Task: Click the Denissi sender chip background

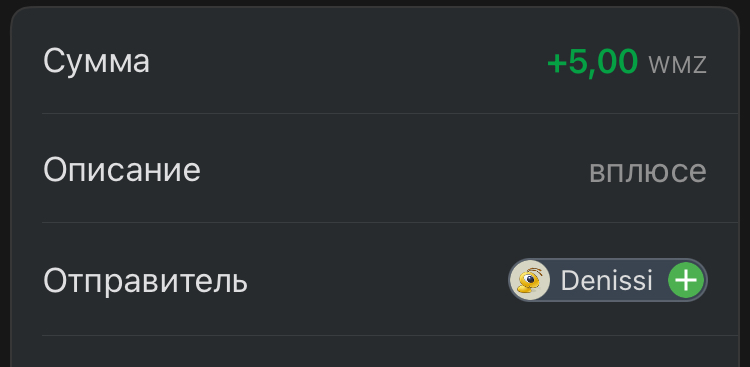Action: 607,280
